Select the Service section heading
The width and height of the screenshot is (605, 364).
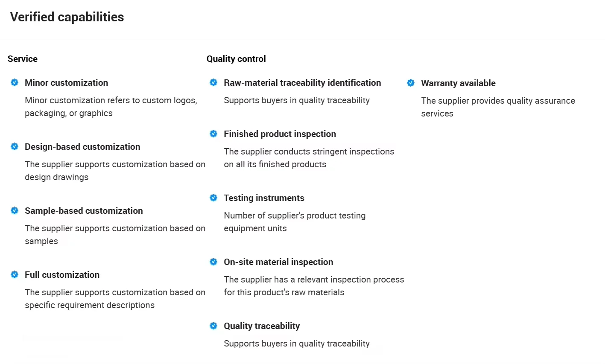click(23, 59)
